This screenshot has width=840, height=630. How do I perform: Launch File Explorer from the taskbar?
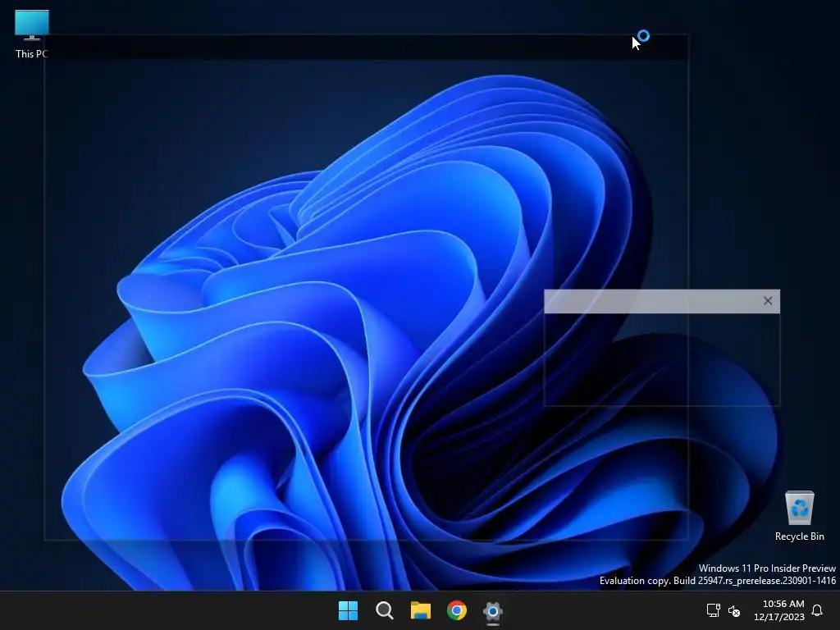(x=421, y=610)
